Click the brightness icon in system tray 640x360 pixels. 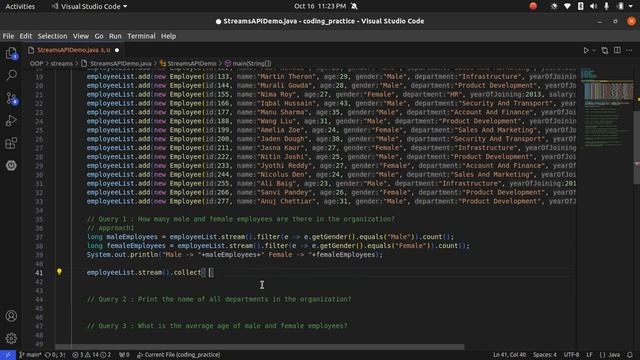pos(554,6)
